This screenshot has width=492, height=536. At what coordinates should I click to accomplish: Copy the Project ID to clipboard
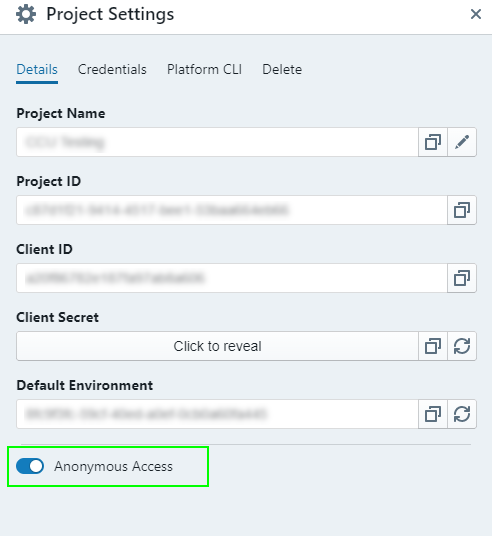tap(462, 210)
